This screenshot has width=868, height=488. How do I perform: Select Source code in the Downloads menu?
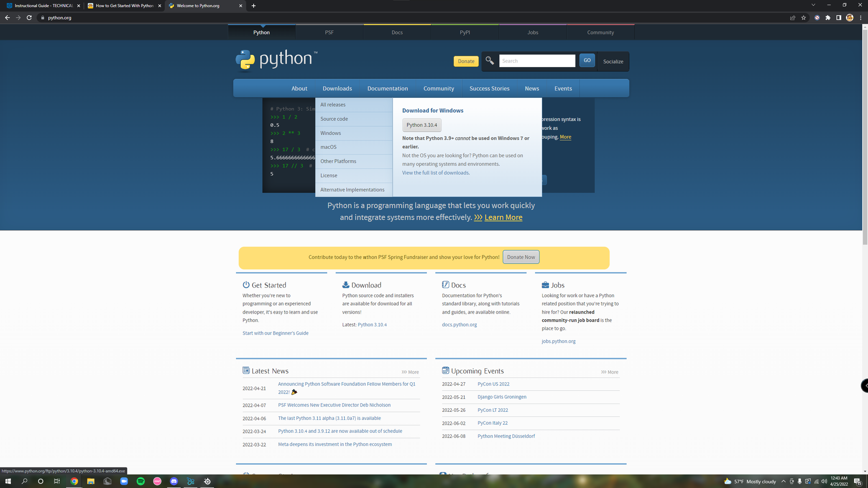click(x=354, y=119)
